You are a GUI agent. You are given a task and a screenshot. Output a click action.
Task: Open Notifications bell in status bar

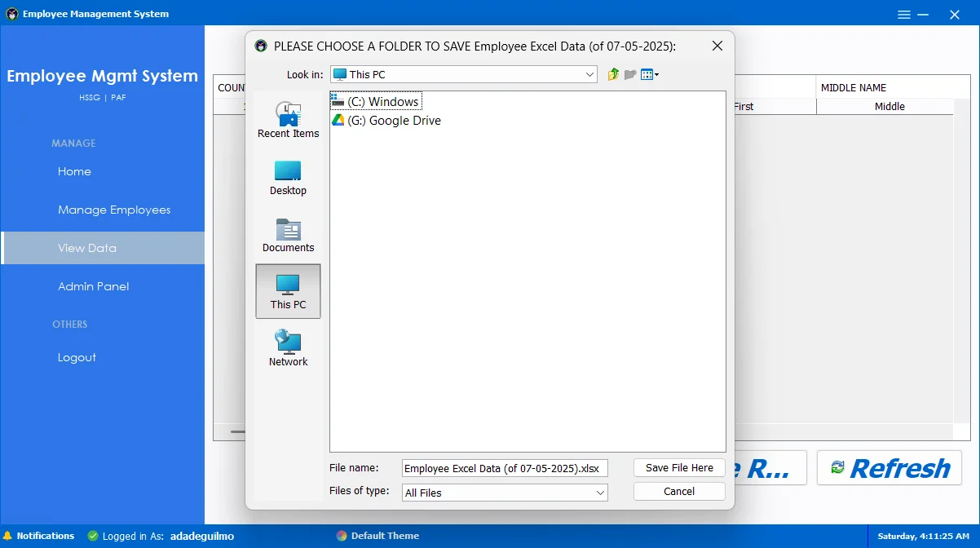(x=38, y=536)
